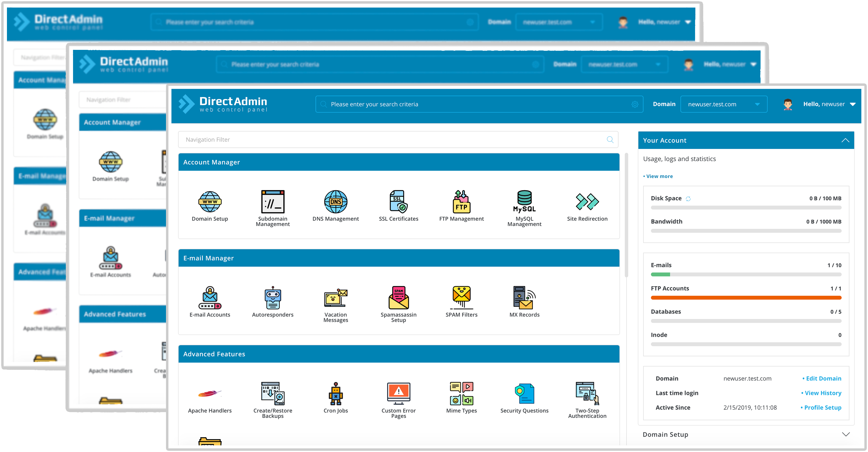Open MySQL Management
Screen dimensions: 868x452
click(524, 202)
